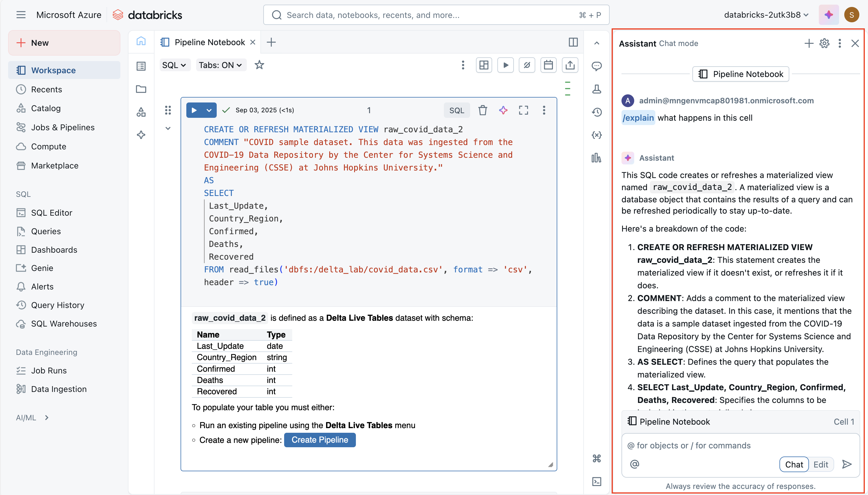
Task: Open the Tabs: ON dropdown
Action: point(220,65)
